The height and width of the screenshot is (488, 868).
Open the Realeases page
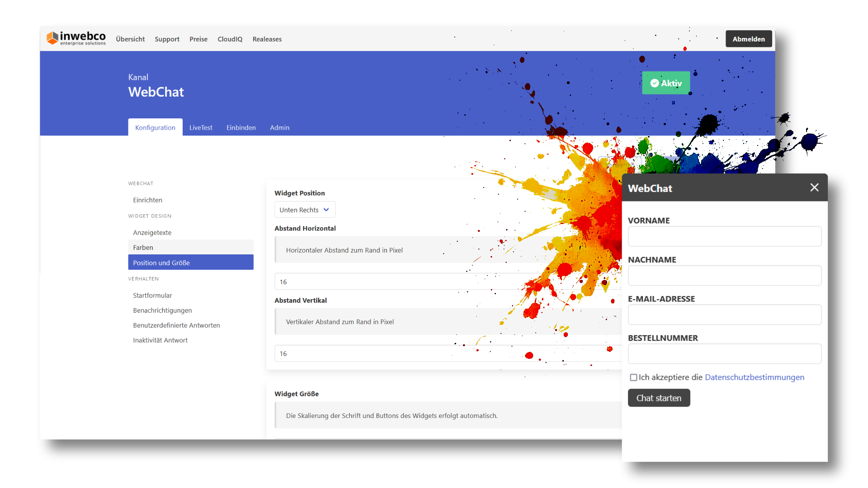[x=267, y=39]
